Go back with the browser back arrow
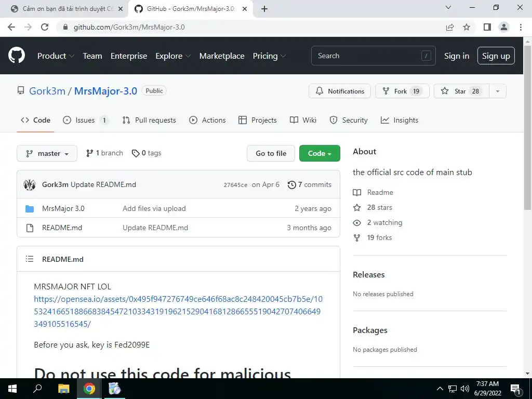Image resolution: width=532 pixels, height=399 pixels. pyautogui.click(x=11, y=27)
